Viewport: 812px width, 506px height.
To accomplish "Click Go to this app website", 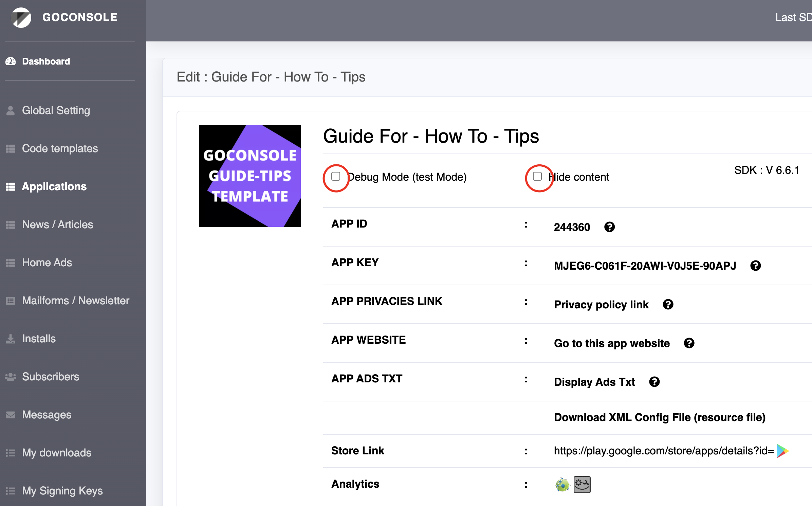I will pyautogui.click(x=612, y=343).
